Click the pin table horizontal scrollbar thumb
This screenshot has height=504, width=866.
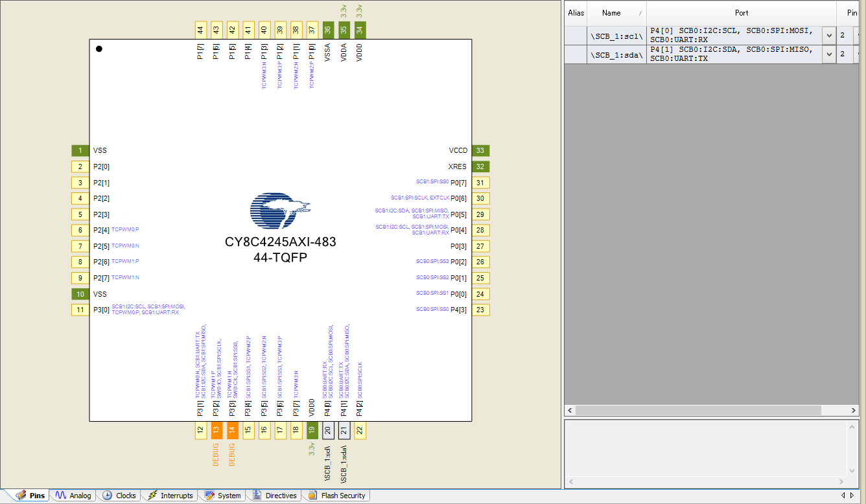tap(698, 411)
